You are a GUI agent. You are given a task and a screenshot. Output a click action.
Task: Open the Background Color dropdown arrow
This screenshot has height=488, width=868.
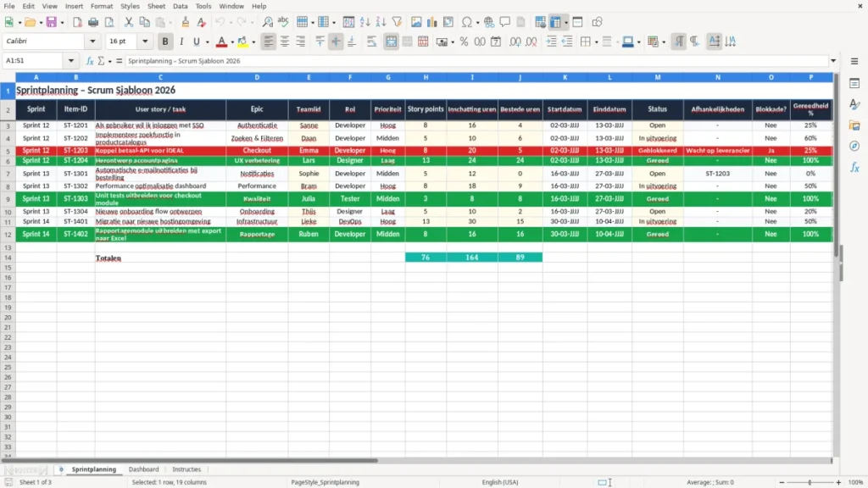(x=253, y=42)
